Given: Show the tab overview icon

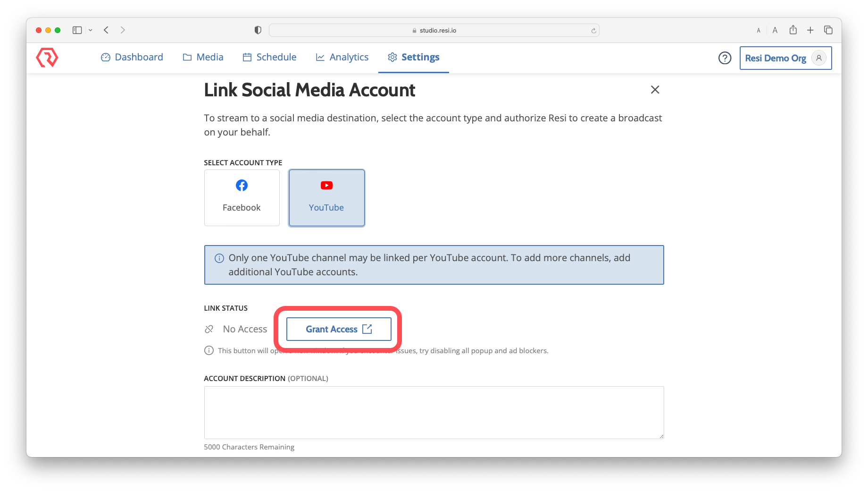Looking at the screenshot, I should click(828, 30).
